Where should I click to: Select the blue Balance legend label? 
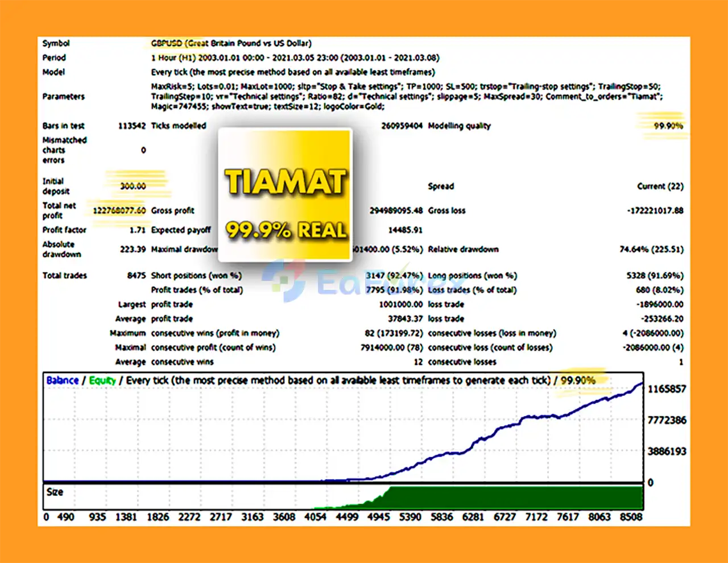click(x=63, y=380)
